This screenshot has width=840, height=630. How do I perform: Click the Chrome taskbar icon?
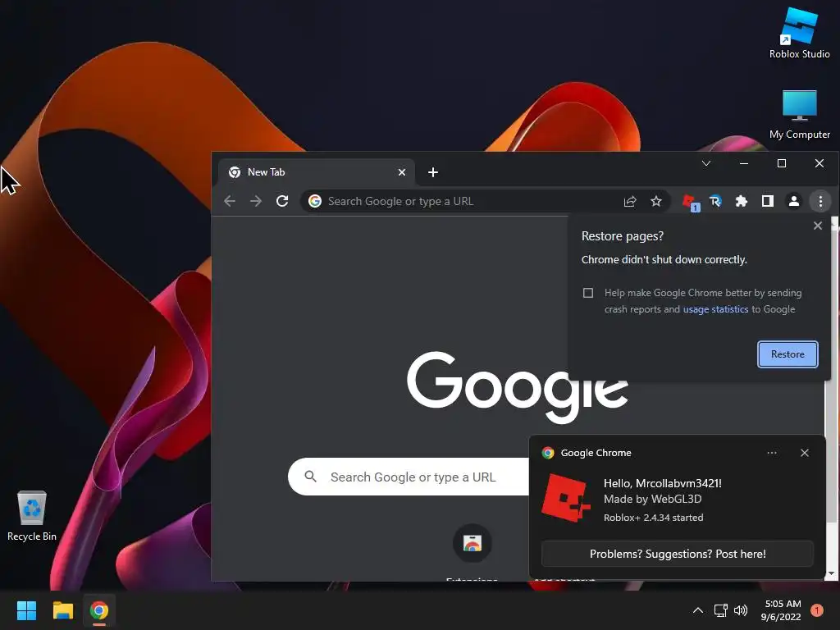click(99, 610)
